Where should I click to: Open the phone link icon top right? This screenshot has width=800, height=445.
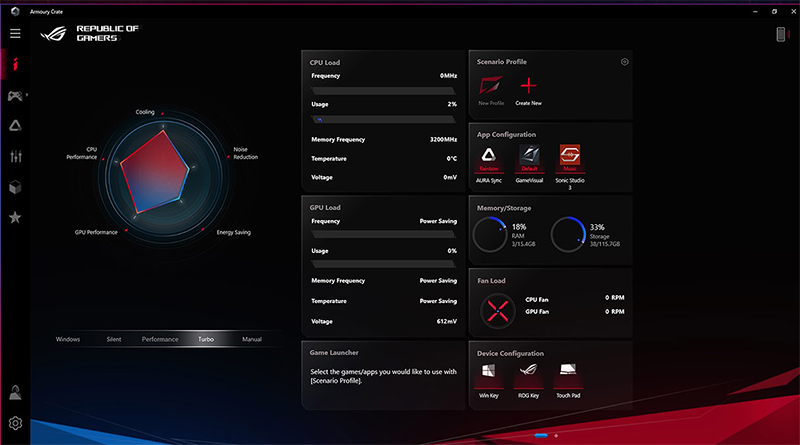(x=781, y=34)
